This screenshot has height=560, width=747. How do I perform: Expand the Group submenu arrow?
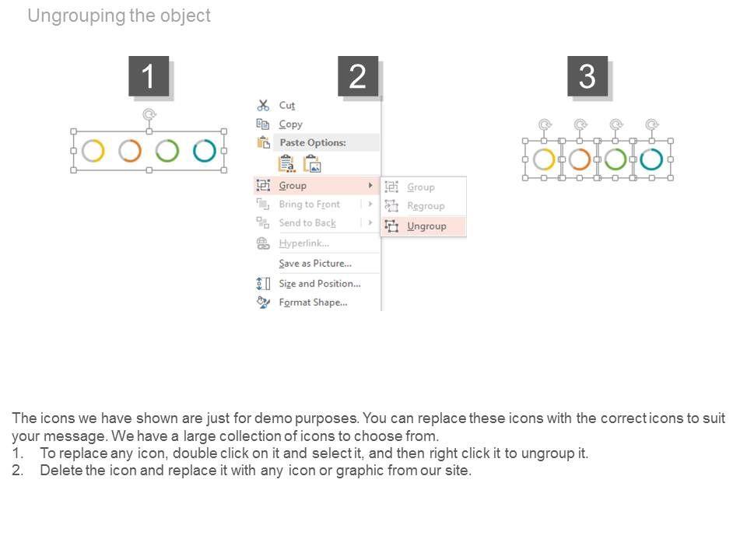(370, 186)
